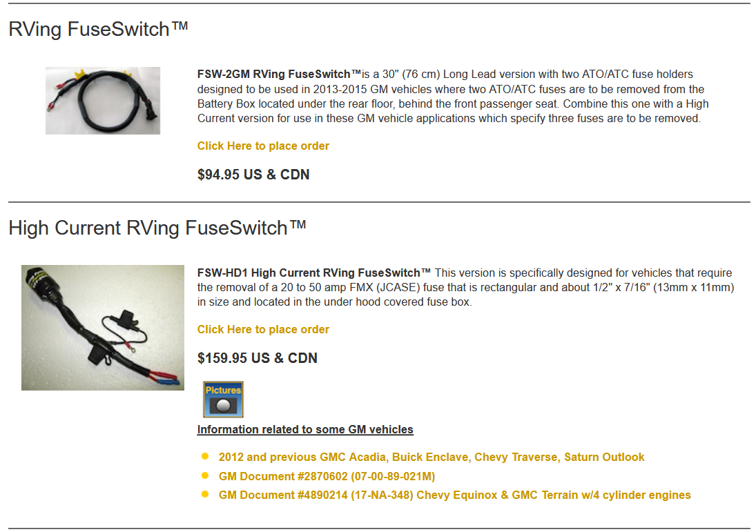The image size is (756, 532).
Task: Click the RVing FuseSwitch section heading
Action: 98,30
